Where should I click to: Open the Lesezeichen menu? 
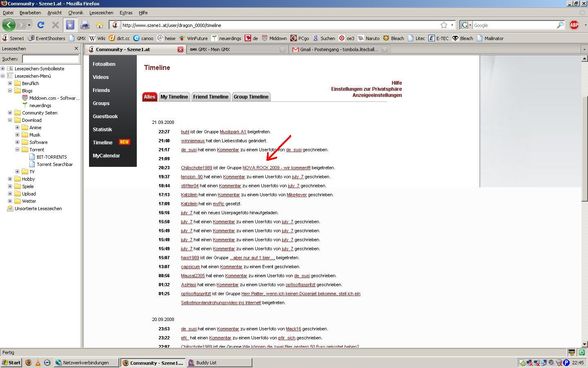click(101, 13)
